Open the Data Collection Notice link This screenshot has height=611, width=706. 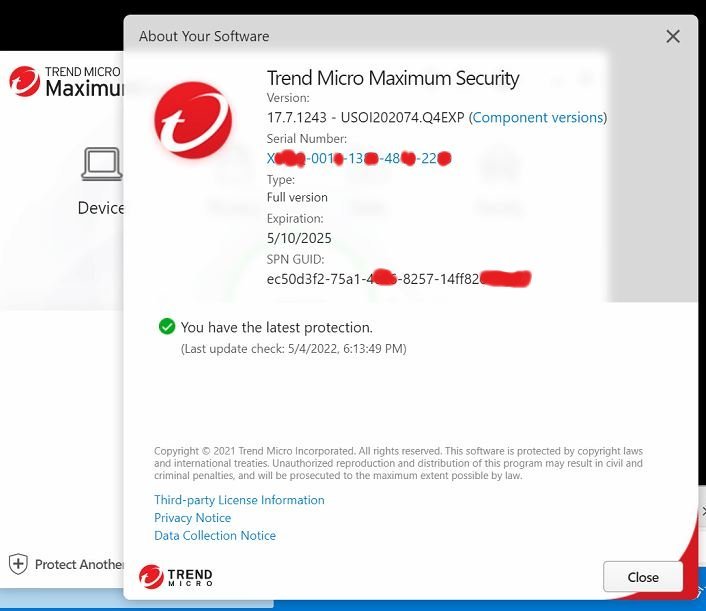pyautogui.click(x=215, y=535)
